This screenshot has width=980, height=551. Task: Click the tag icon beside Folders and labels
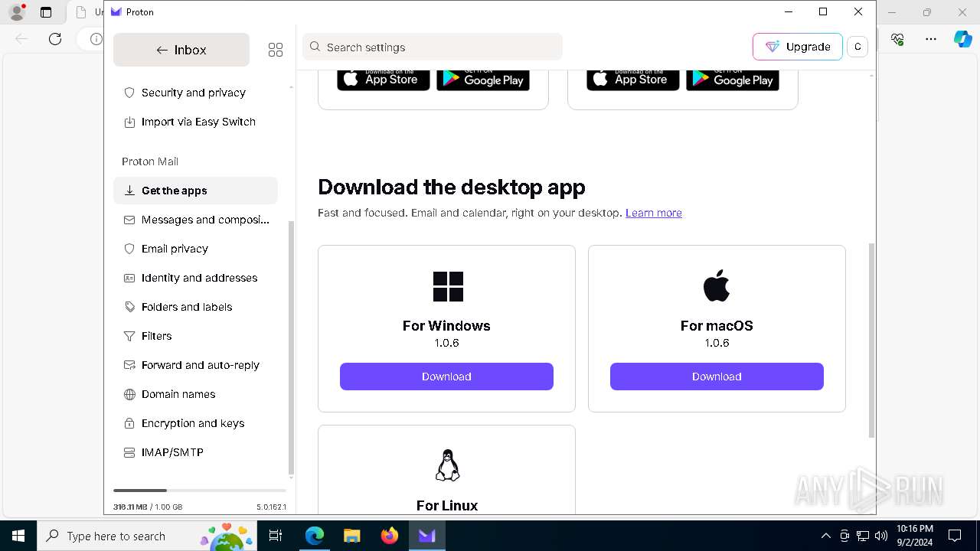point(129,307)
